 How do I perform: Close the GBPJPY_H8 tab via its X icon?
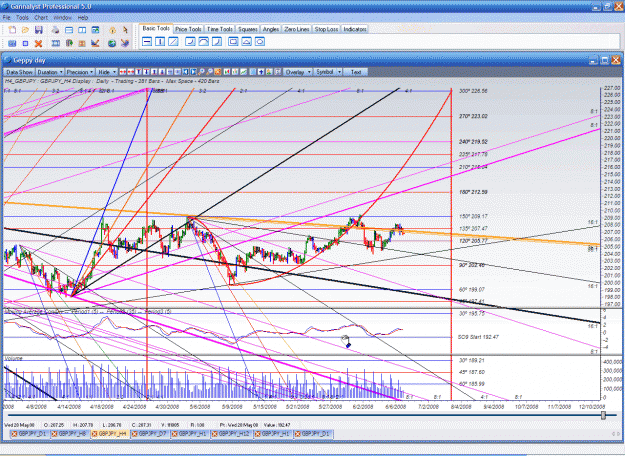[x=55, y=434]
